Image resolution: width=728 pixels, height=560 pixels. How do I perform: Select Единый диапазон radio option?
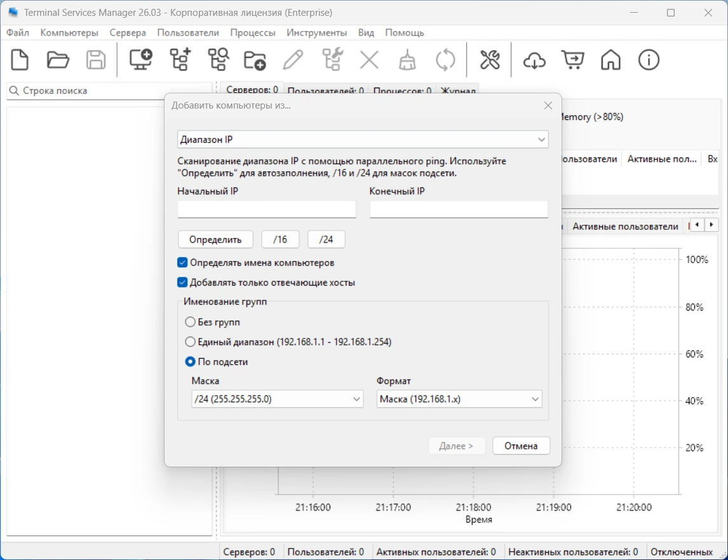point(190,342)
